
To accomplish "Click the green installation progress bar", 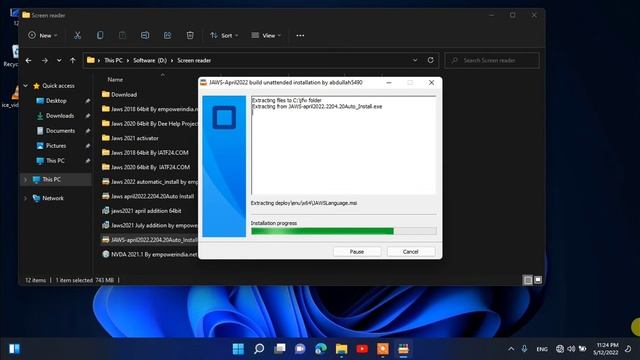I will click(344, 231).
